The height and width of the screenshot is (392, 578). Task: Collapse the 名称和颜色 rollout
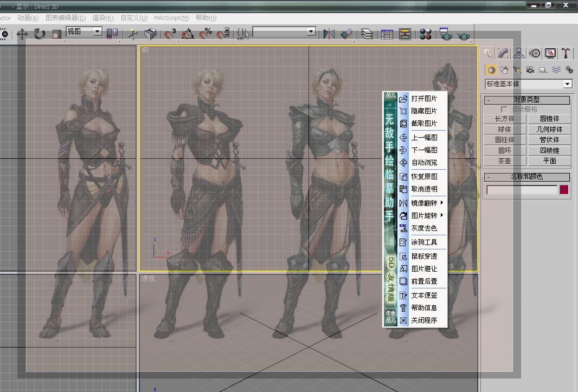527,177
